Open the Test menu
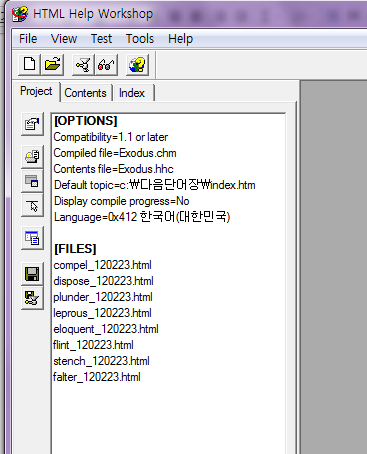The width and height of the screenshot is (367, 454). (101, 39)
